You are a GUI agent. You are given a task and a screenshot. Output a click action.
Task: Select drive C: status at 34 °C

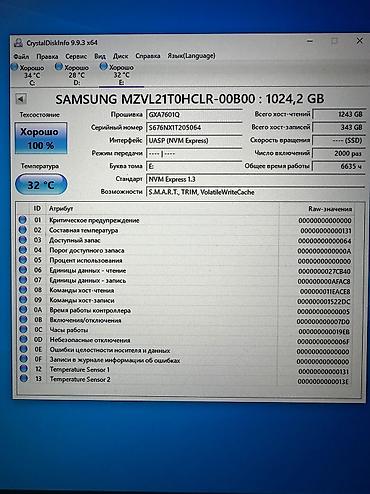point(29,75)
